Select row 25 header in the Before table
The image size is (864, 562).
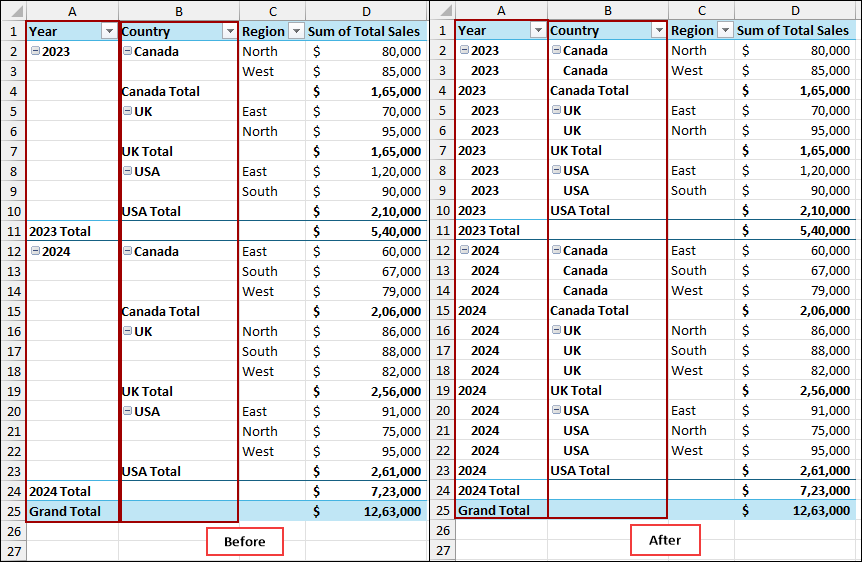pyautogui.click(x=12, y=511)
